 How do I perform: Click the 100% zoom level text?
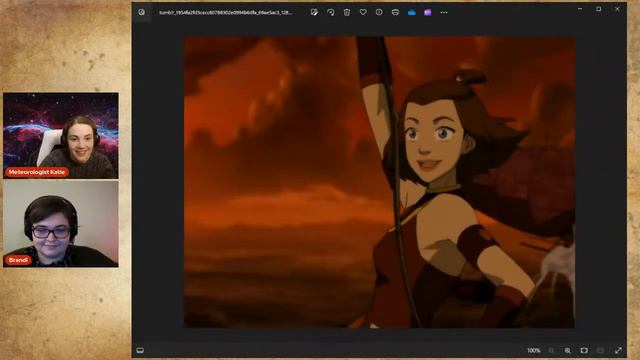pos(533,350)
